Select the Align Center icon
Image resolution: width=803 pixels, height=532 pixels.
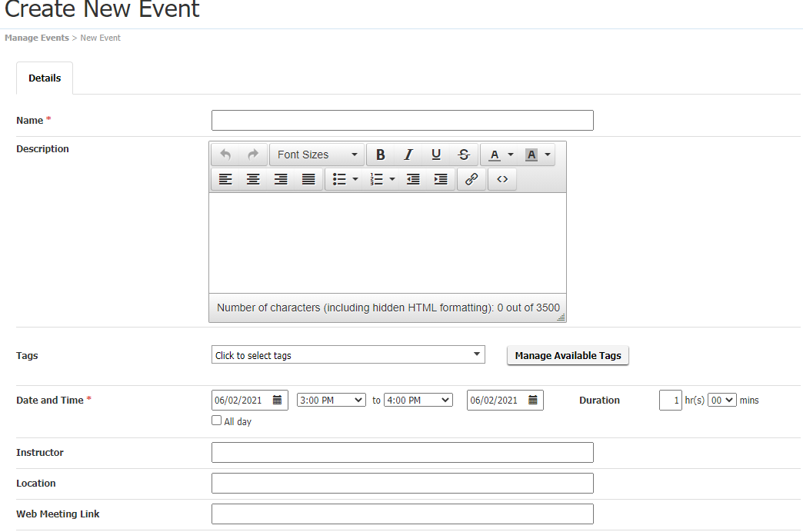click(253, 179)
